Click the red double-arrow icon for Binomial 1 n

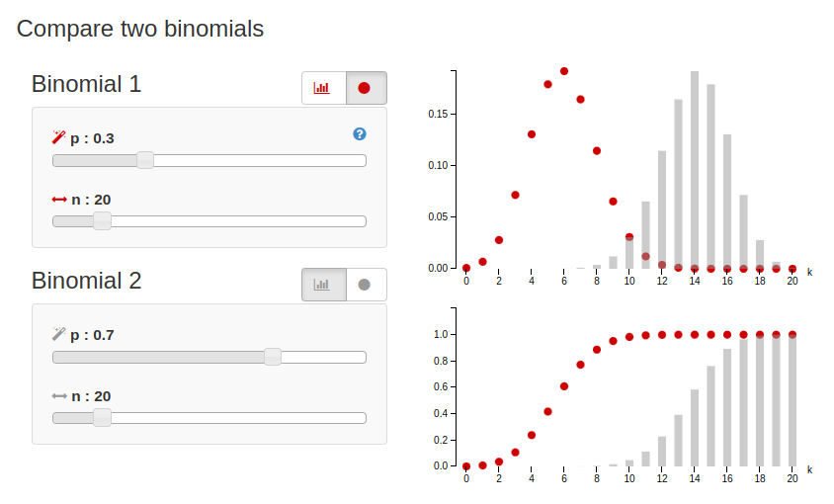[x=59, y=200]
